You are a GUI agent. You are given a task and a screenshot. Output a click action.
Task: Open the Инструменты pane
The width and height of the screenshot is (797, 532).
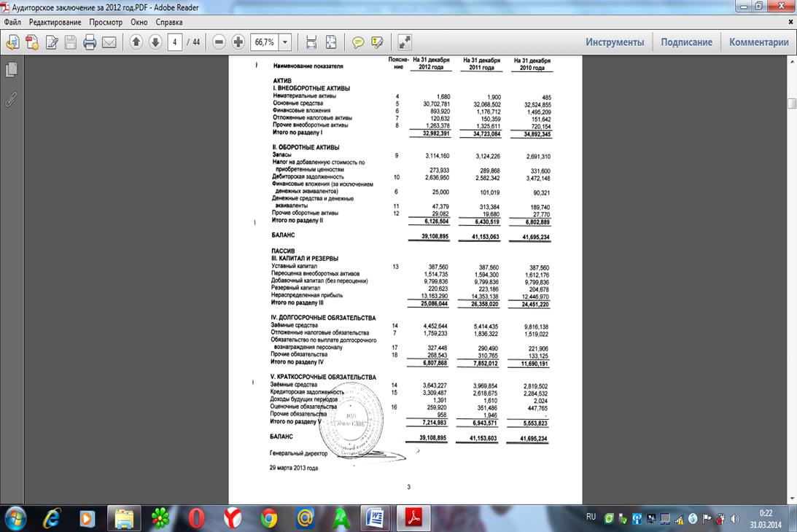[x=615, y=42]
